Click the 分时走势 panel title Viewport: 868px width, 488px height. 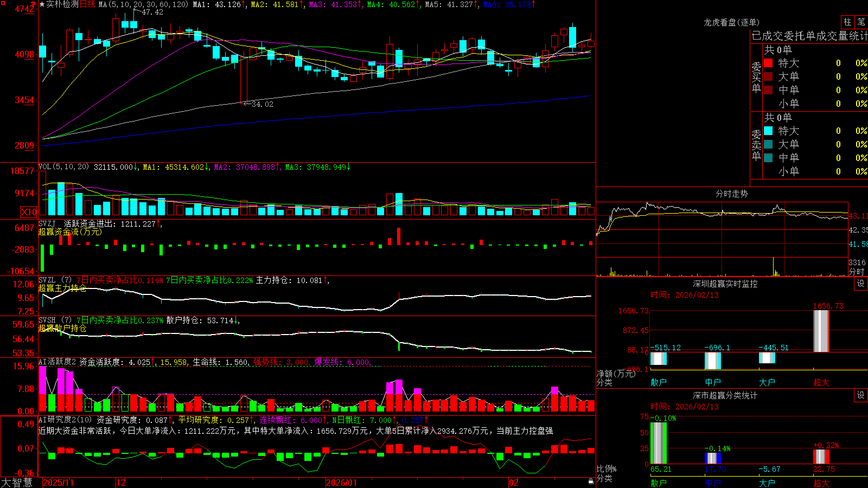[732, 194]
